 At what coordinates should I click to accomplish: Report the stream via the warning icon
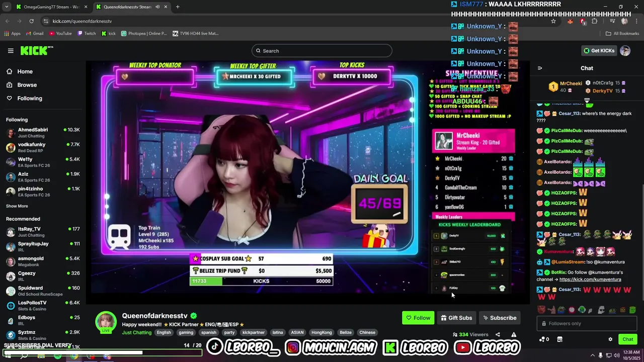click(x=514, y=334)
